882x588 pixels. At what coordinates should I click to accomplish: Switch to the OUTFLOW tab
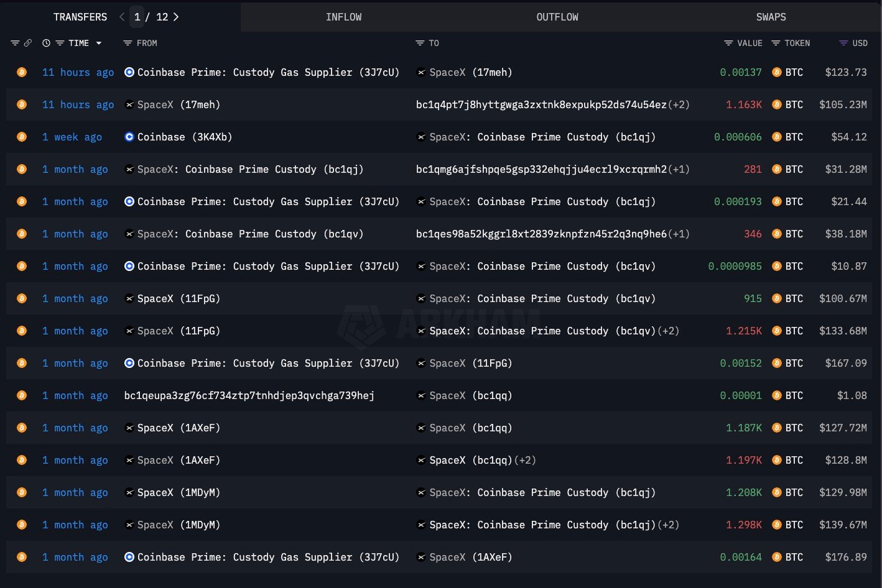click(557, 17)
